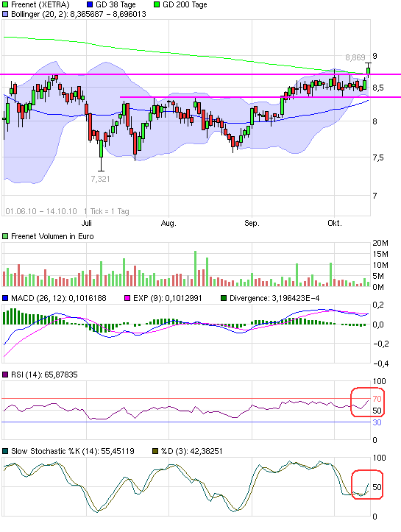401x532 pixels.
Task: Click the magenta EXP (9) legend swatch
Action: click(127, 298)
